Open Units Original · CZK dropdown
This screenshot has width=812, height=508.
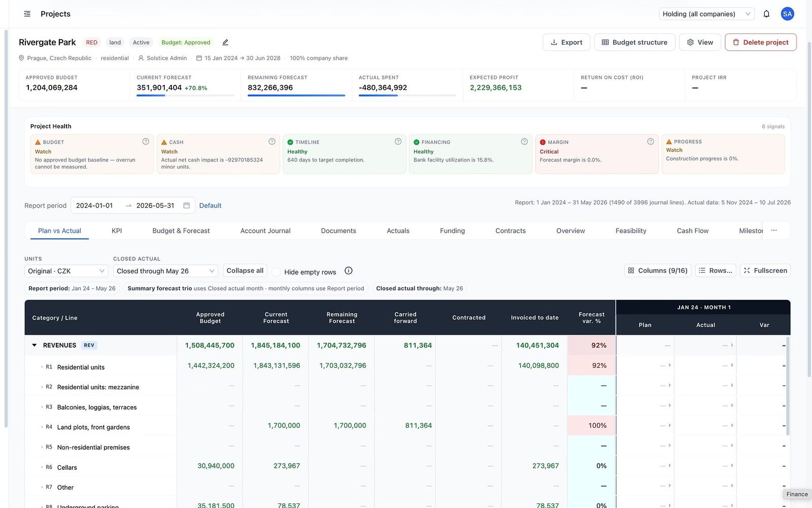coord(66,271)
